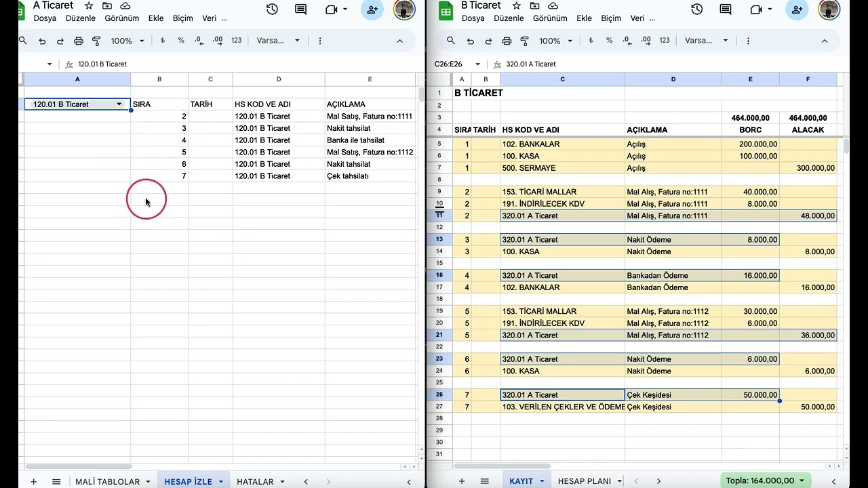Open Ekle menu in A Ticaret

click(156, 18)
